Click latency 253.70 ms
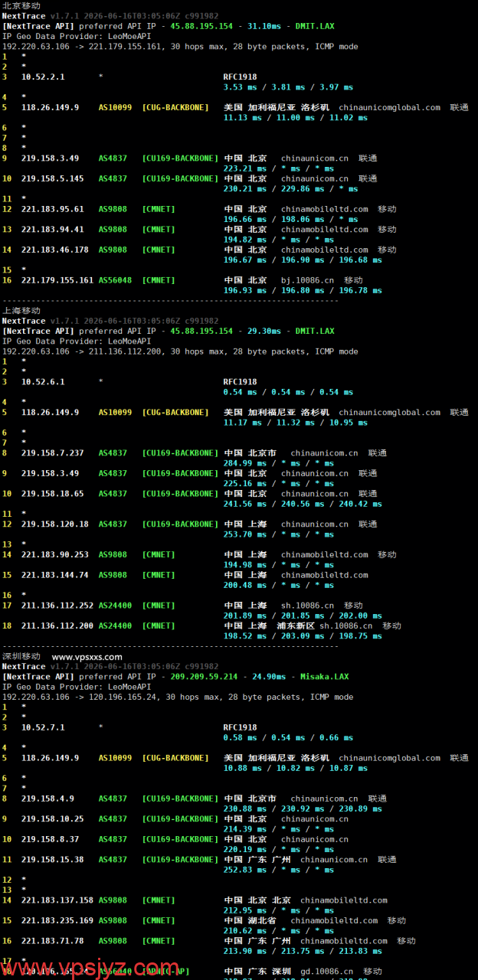The image size is (478, 980). click(x=245, y=534)
